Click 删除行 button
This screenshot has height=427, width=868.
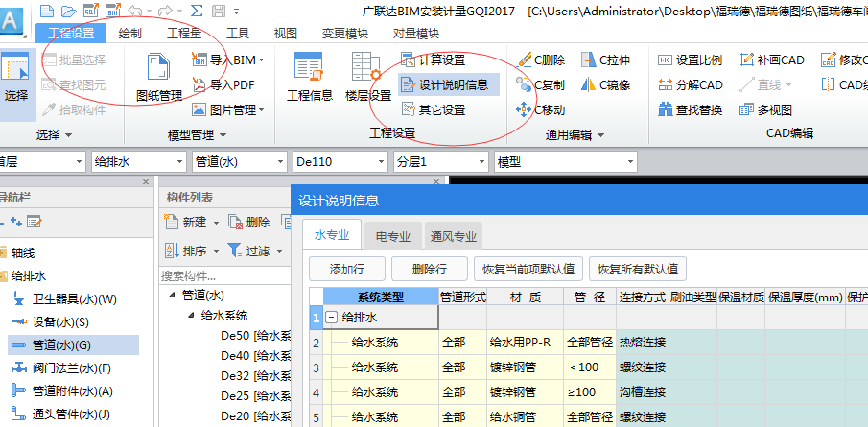click(x=430, y=270)
